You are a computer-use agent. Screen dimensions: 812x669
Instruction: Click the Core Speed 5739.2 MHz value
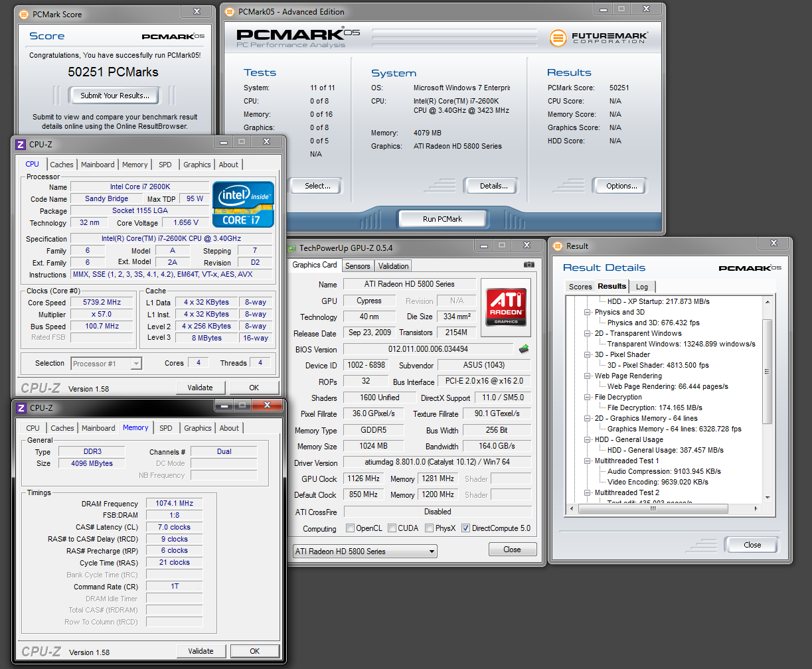(x=101, y=303)
